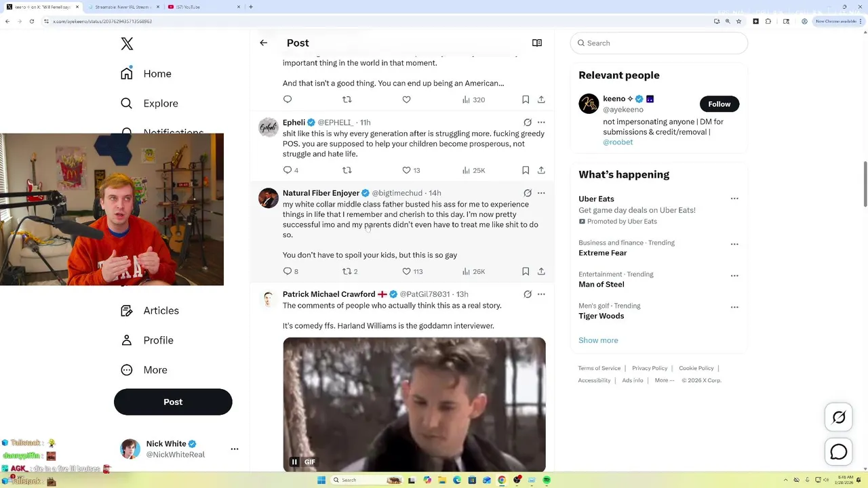Open Grok icon on Patrick Michael Crawford's post

(x=528, y=294)
